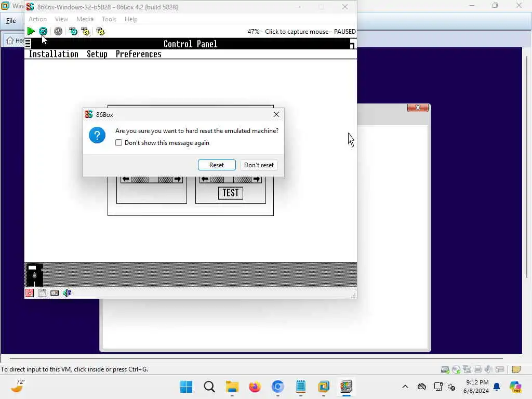532x399 pixels.
Task: Open the 86Box Settings toolbar icon
Action: click(x=100, y=31)
